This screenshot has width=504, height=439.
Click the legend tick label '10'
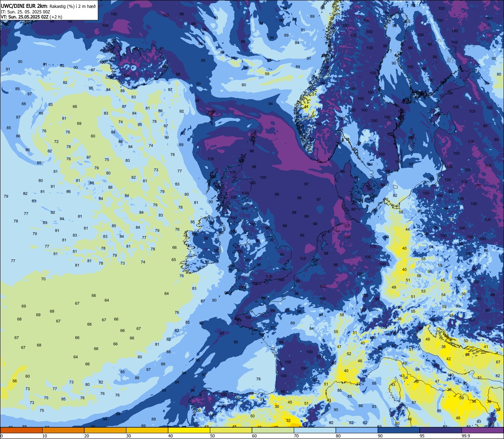45,436
